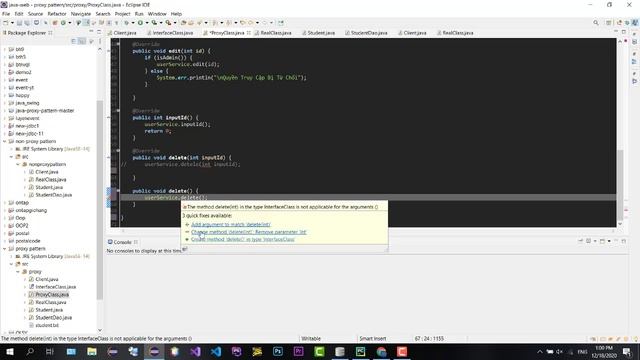The width and height of the screenshot is (640, 360).
Task: Switch to Student.java editor tab
Action: click(318, 33)
